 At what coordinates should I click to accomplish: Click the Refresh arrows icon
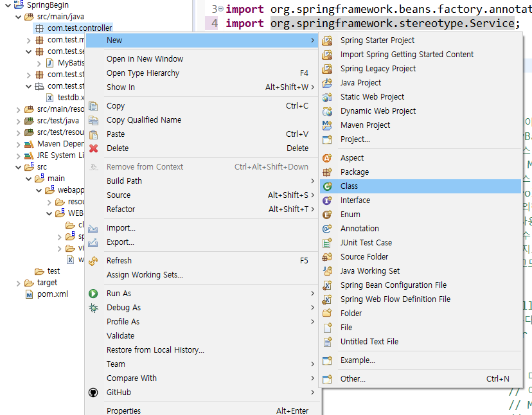point(93,261)
